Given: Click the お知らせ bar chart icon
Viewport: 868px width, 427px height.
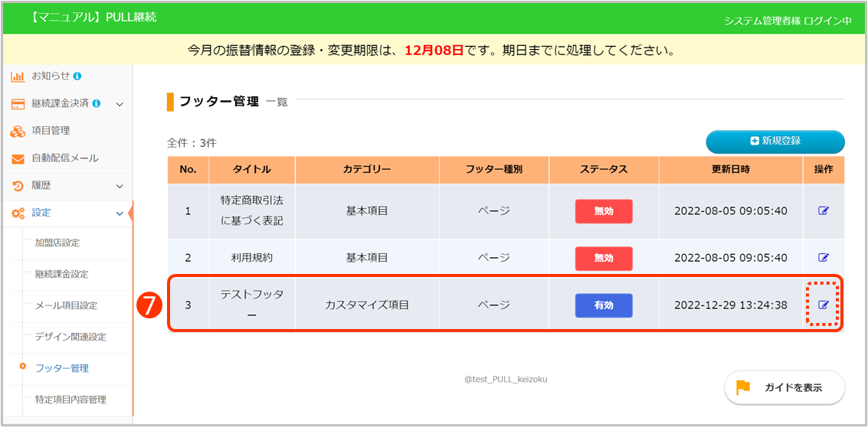Looking at the screenshot, I should (18, 76).
